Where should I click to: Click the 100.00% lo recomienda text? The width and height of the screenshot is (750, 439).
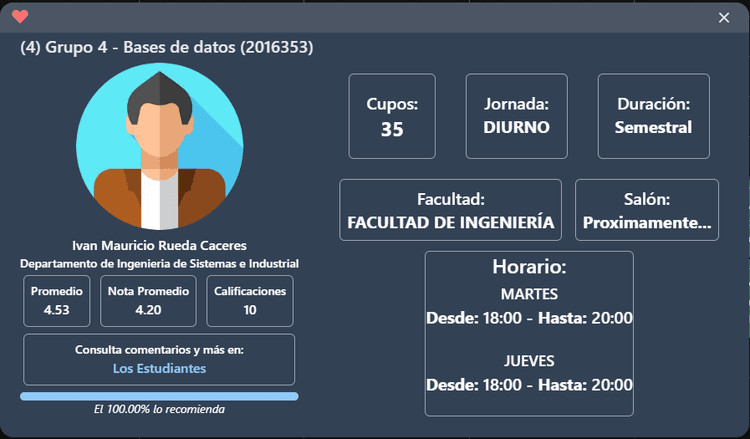[x=159, y=409]
